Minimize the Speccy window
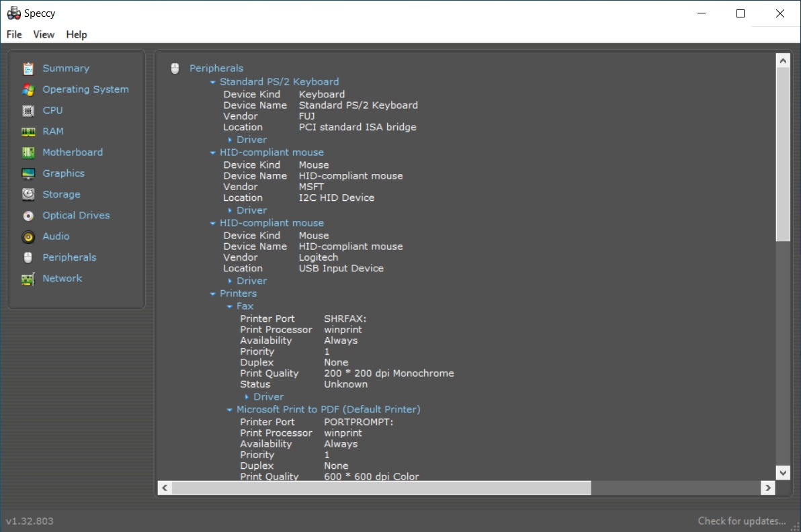The height and width of the screenshot is (532, 801). click(702, 13)
